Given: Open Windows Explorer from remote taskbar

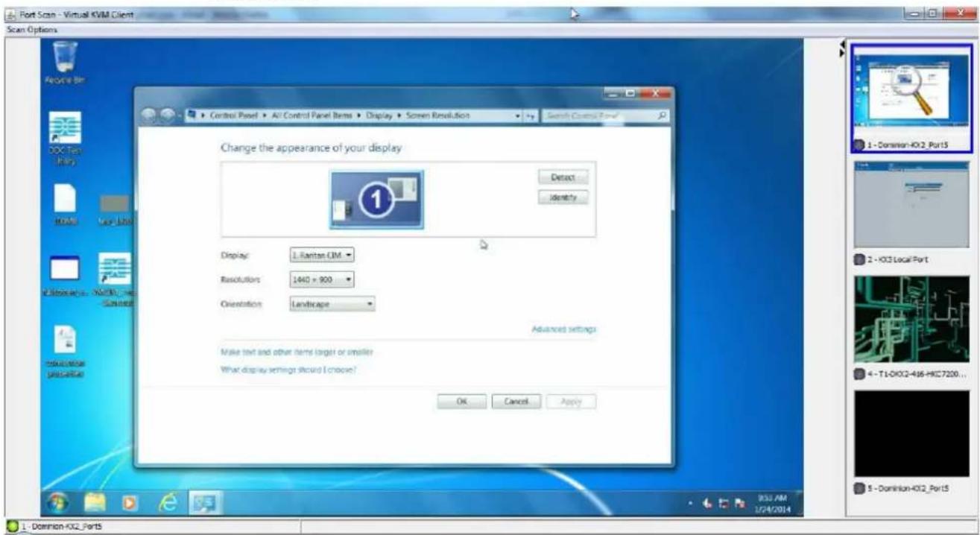Looking at the screenshot, I should (95, 504).
